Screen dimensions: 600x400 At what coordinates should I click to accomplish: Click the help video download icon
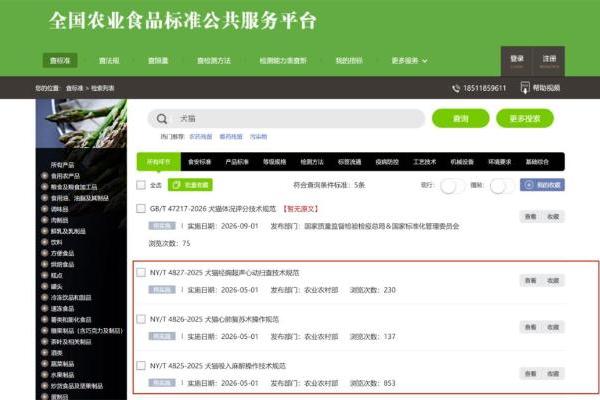click(525, 88)
